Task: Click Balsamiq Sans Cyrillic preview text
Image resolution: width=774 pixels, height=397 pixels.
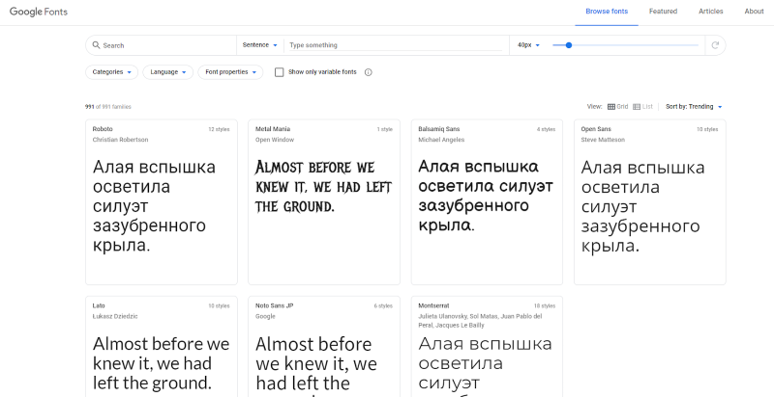Action: pyautogui.click(x=486, y=196)
